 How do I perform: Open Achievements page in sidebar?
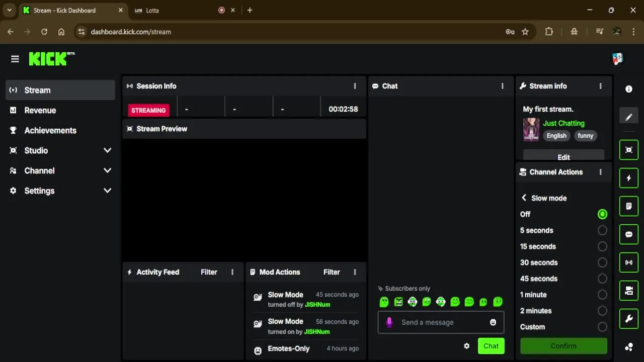click(x=60, y=130)
